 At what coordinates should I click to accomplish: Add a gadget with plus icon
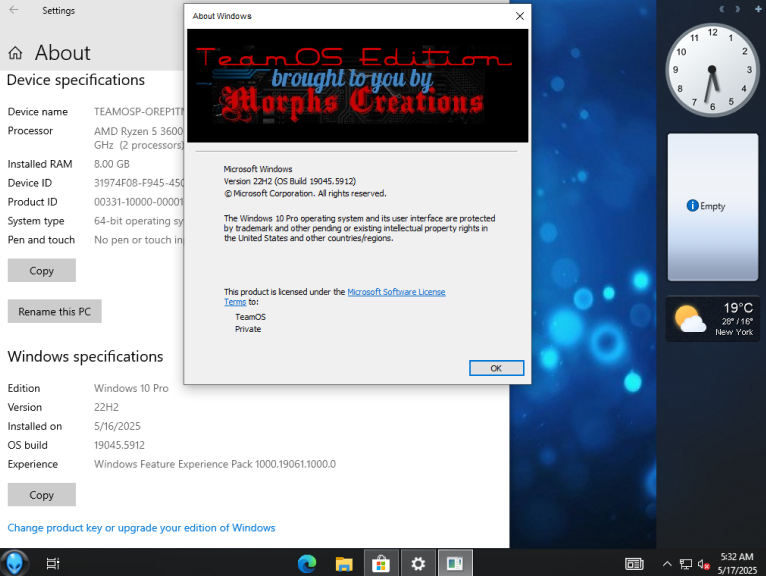point(758,9)
